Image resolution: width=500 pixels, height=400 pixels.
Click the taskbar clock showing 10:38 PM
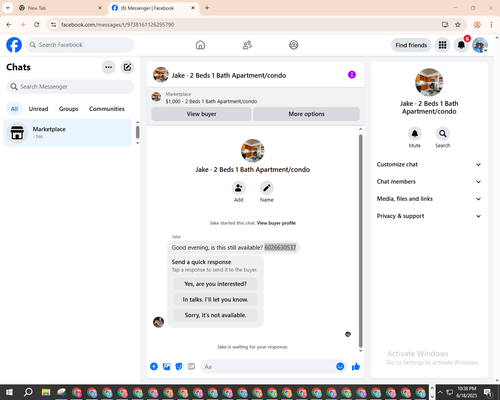coord(467,392)
